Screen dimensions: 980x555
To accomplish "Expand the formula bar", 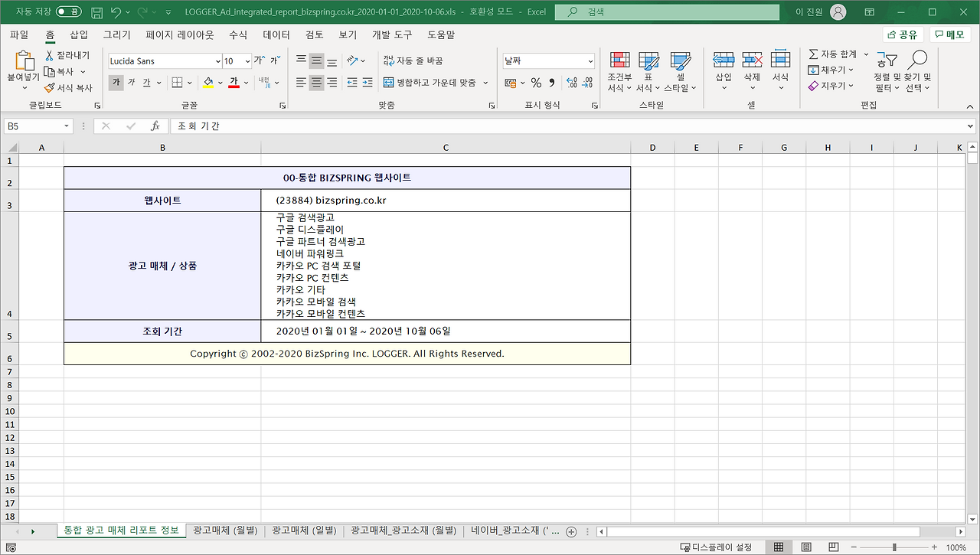I will pos(971,126).
